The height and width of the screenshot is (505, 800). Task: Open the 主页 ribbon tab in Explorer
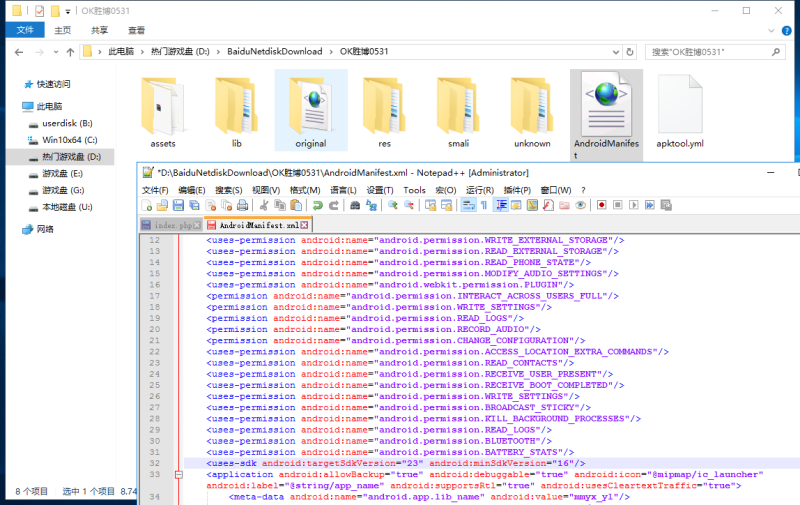63,30
